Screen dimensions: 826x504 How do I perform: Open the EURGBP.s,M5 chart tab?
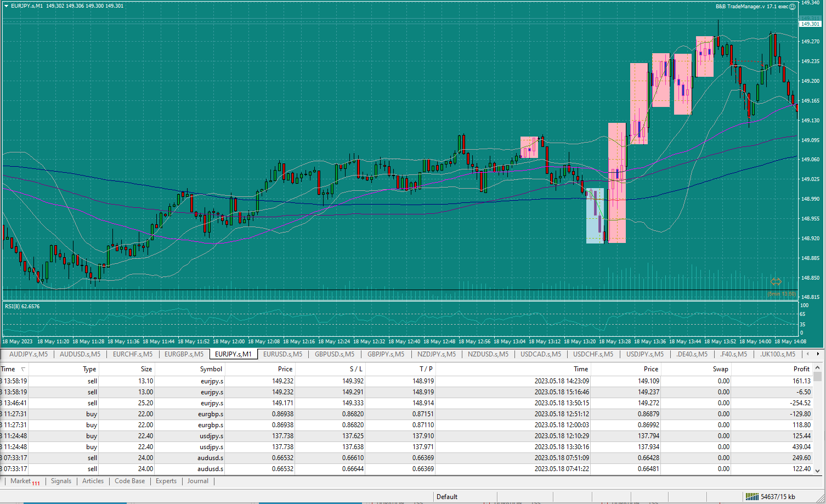(x=184, y=354)
